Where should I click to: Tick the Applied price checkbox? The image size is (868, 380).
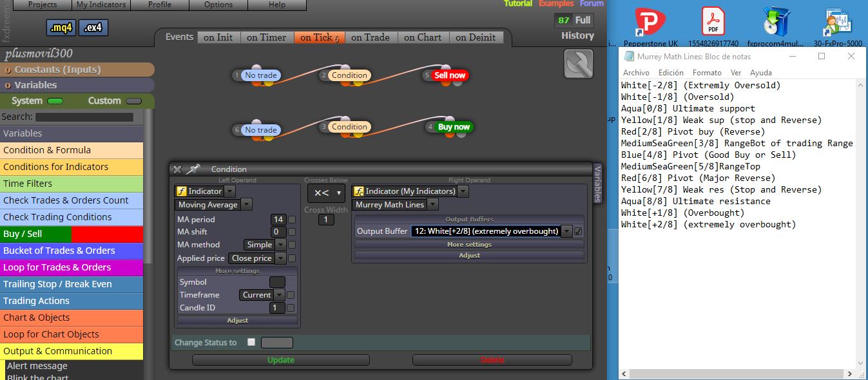(x=292, y=258)
